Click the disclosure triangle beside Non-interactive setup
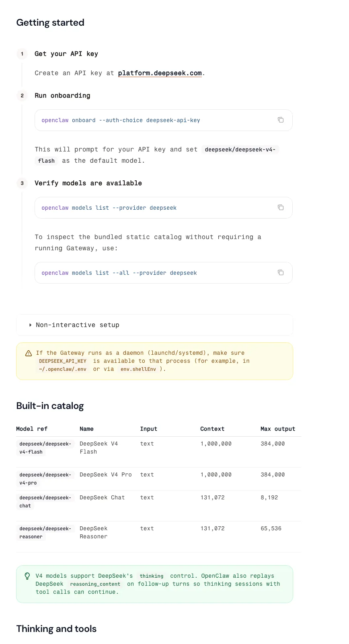The image size is (349, 644). click(x=30, y=325)
